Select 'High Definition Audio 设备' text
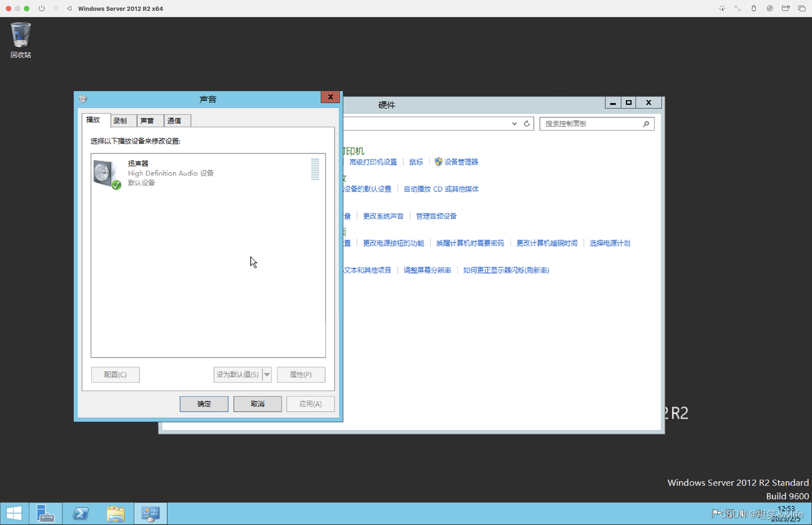 (171, 173)
